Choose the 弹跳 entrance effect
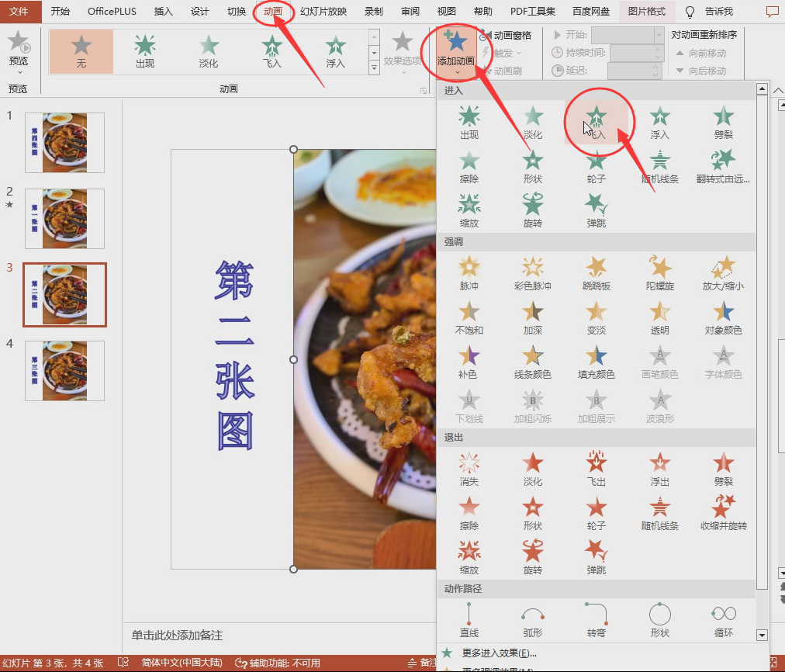785x672 pixels. click(x=595, y=208)
